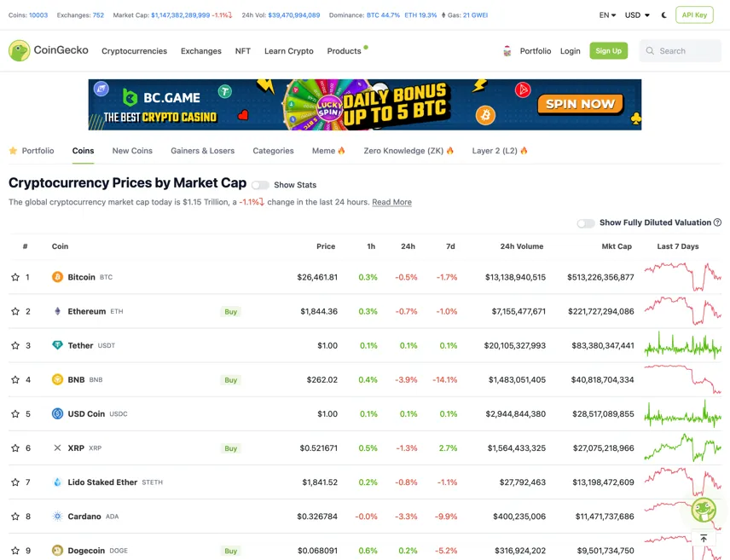The height and width of the screenshot is (560, 730).
Task: Expand the USD currency selector
Action: click(x=637, y=14)
